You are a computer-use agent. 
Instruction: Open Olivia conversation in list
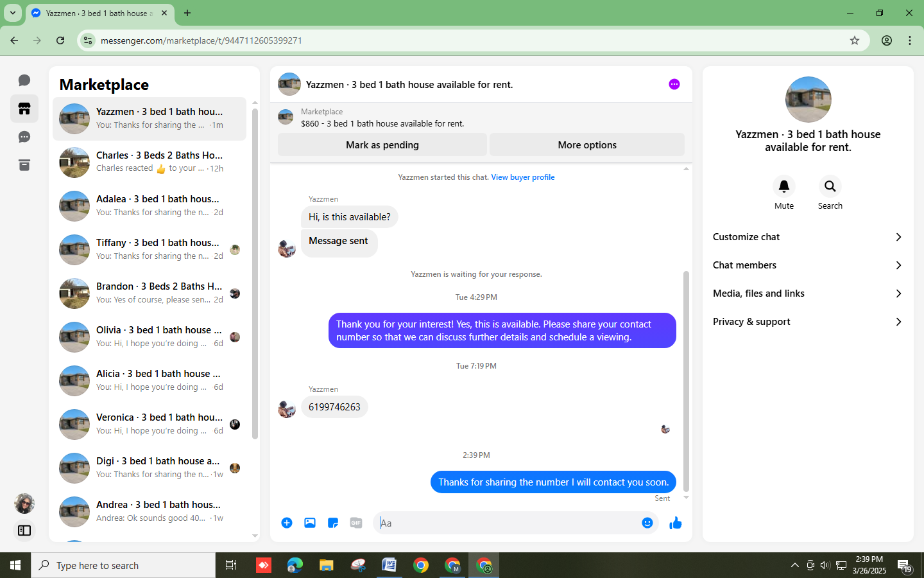click(x=150, y=337)
